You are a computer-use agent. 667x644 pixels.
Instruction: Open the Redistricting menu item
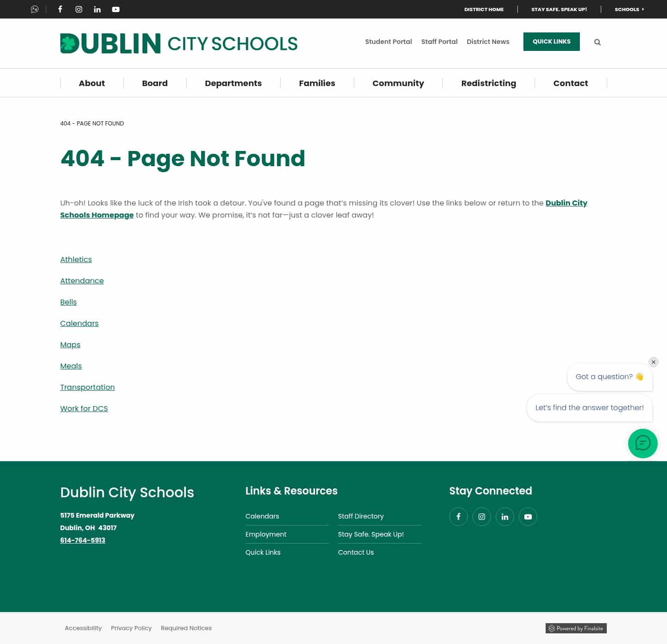point(489,83)
